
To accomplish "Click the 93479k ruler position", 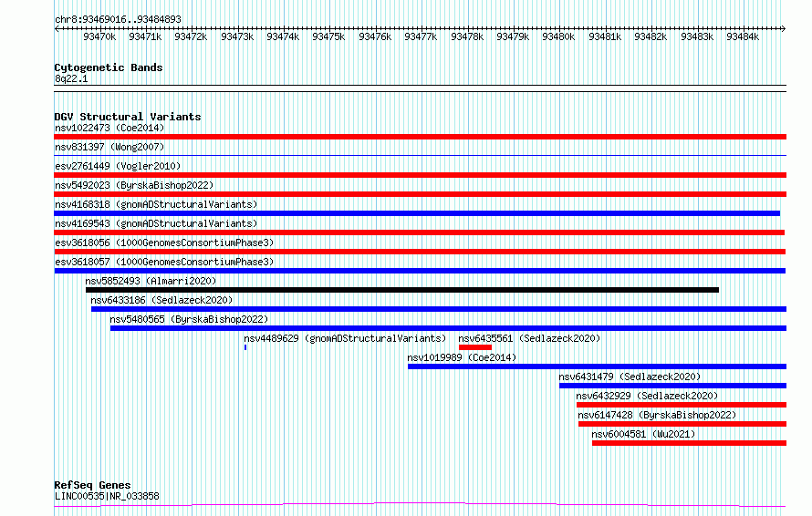I will click(x=513, y=36).
